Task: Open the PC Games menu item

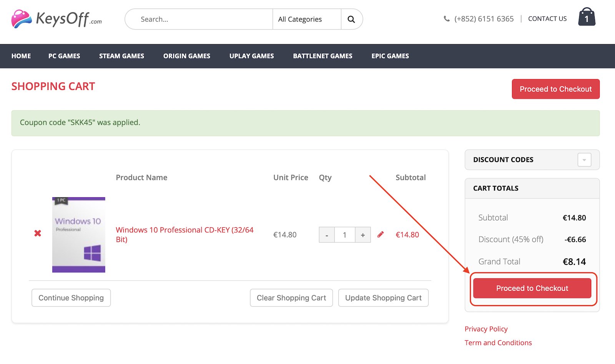Action: click(64, 56)
